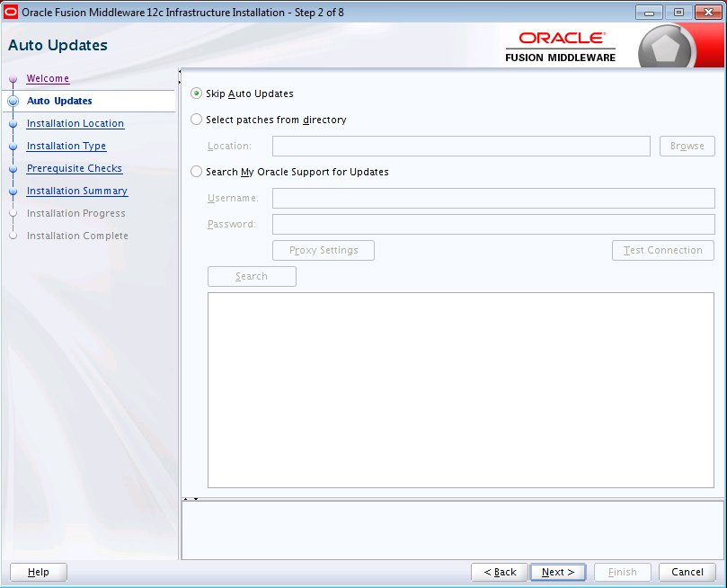Proceed with the Next button
The height and width of the screenshot is (588, 727).
(558, 572)
